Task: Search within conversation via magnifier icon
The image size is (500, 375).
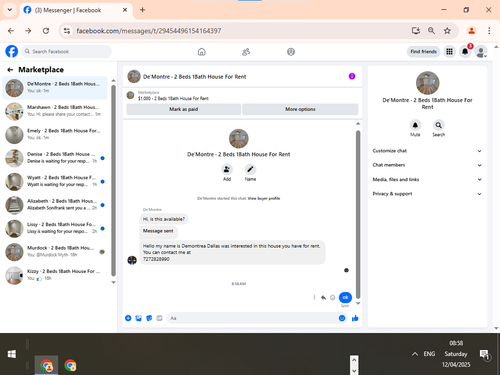Action: pos(438,125)
